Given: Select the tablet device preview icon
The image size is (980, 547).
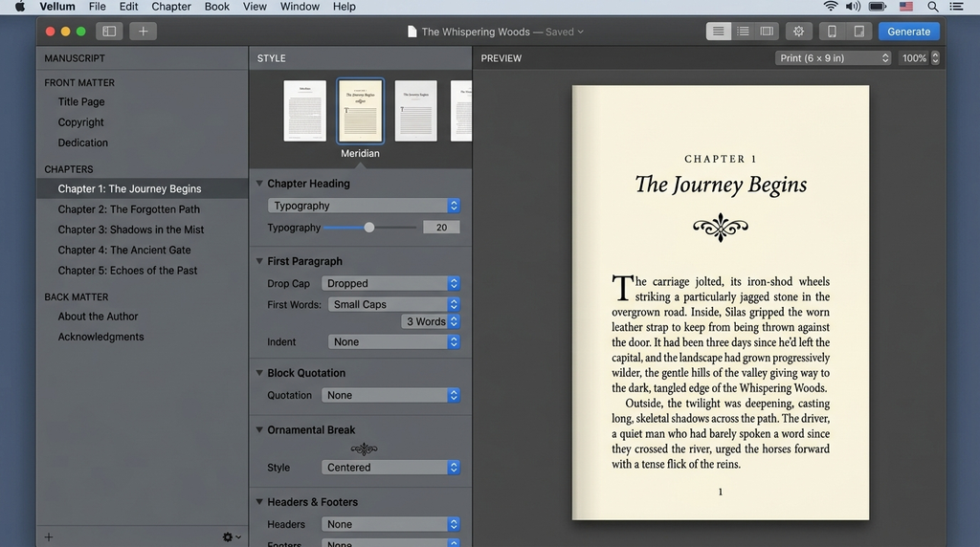Looking at the screenshot, I should pyautogui.click(x=859, y=32).
